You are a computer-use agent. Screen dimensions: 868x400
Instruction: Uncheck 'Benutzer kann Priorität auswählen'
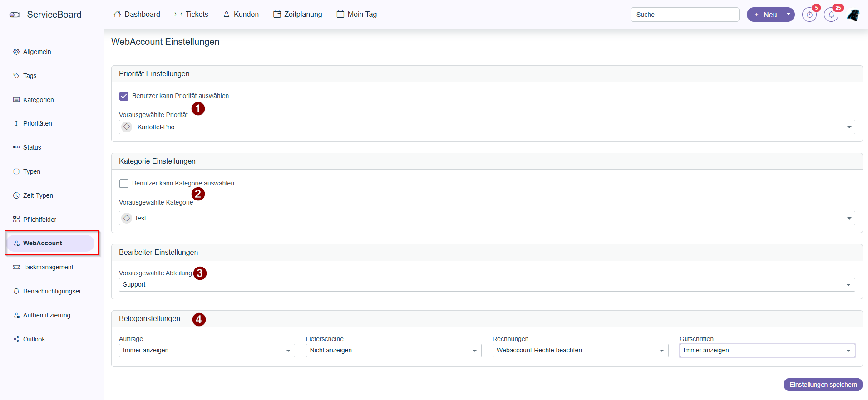tap(124, 96)
